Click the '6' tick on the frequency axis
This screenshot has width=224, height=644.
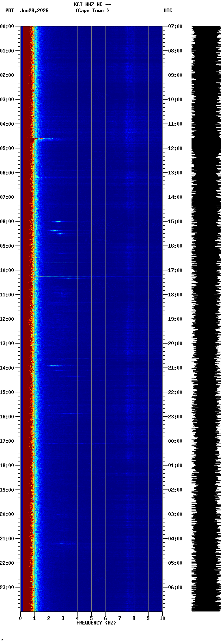(106, 618)
